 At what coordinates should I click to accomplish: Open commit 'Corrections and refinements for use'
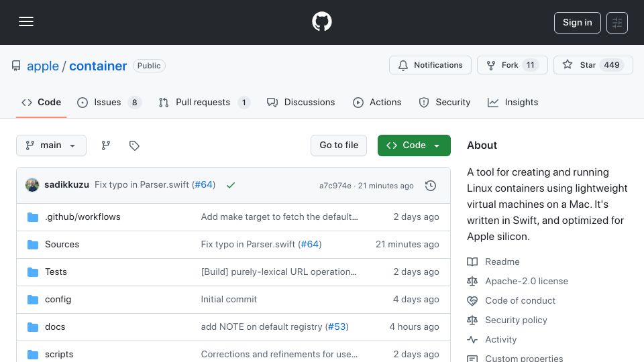[x=279, y=354]
